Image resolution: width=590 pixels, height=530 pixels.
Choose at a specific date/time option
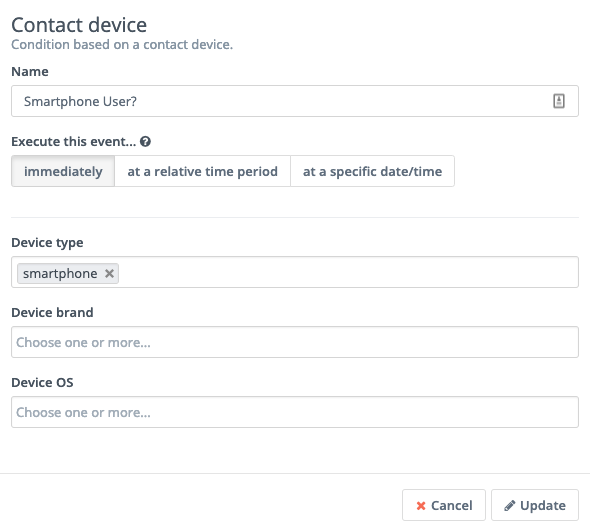click(373, 171)
